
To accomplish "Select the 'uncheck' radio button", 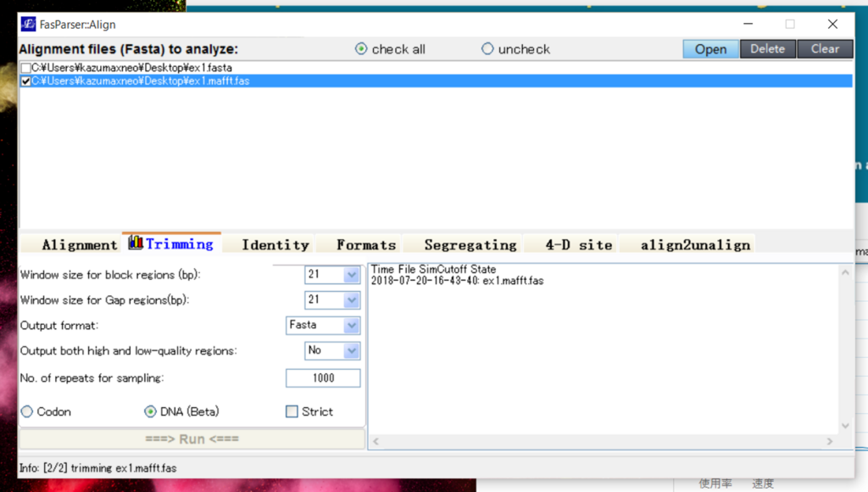I will point(487,49).
